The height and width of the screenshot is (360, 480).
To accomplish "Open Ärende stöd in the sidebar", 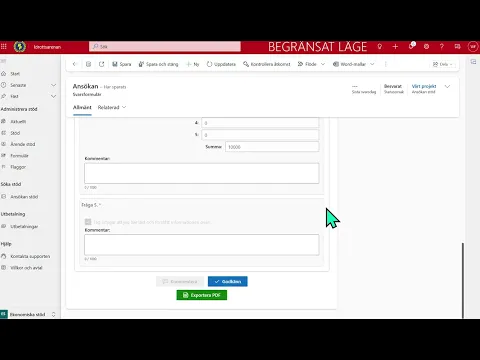I will [x=23, y=144].
